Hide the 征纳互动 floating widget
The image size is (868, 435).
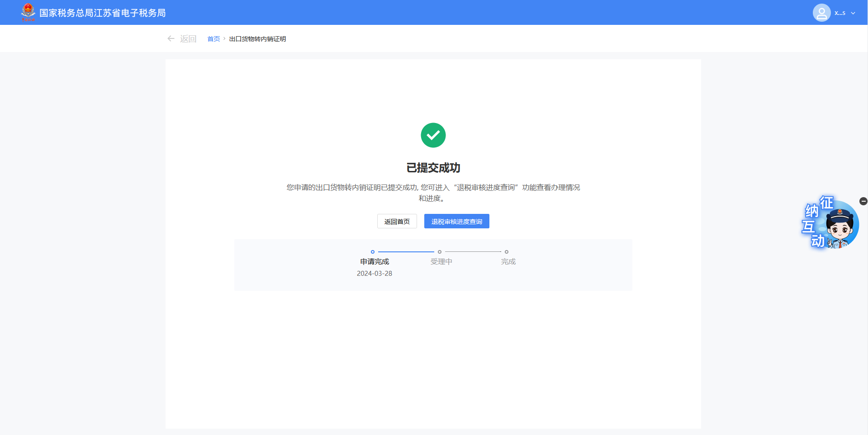(863, 201)
